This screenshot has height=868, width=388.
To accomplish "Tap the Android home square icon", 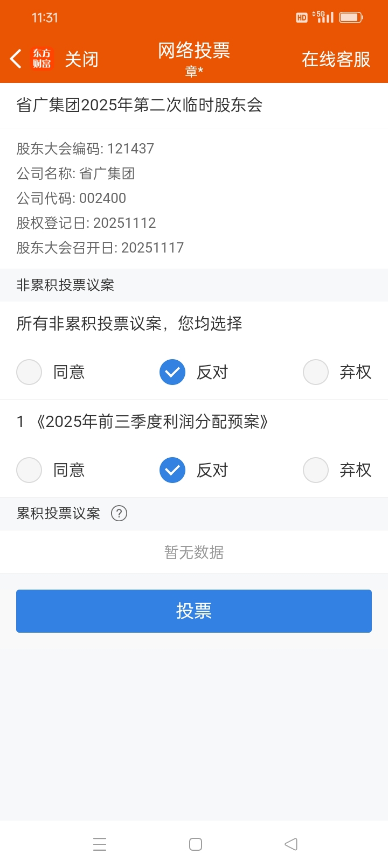I will tap(196, 844).
